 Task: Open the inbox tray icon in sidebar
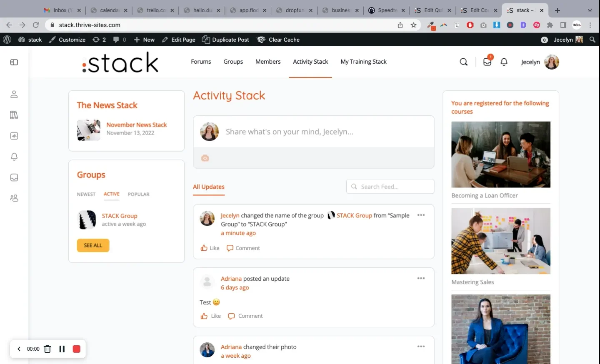click(x=14, y=177)
